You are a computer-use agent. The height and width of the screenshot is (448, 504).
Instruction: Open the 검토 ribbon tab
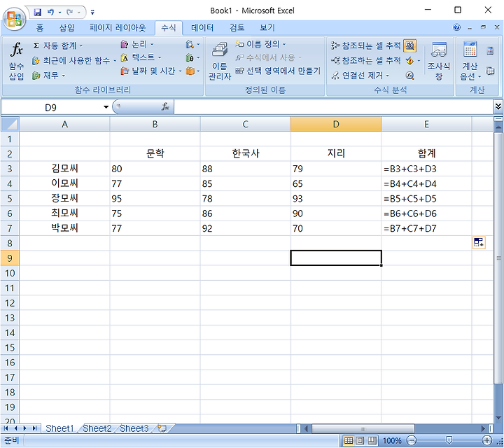pyautogui.click(x=237, y=27)
